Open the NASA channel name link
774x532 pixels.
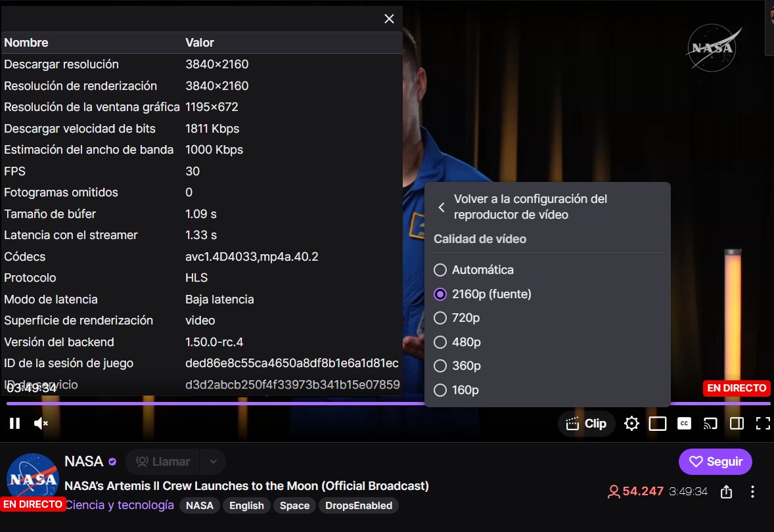pos(84,462)
